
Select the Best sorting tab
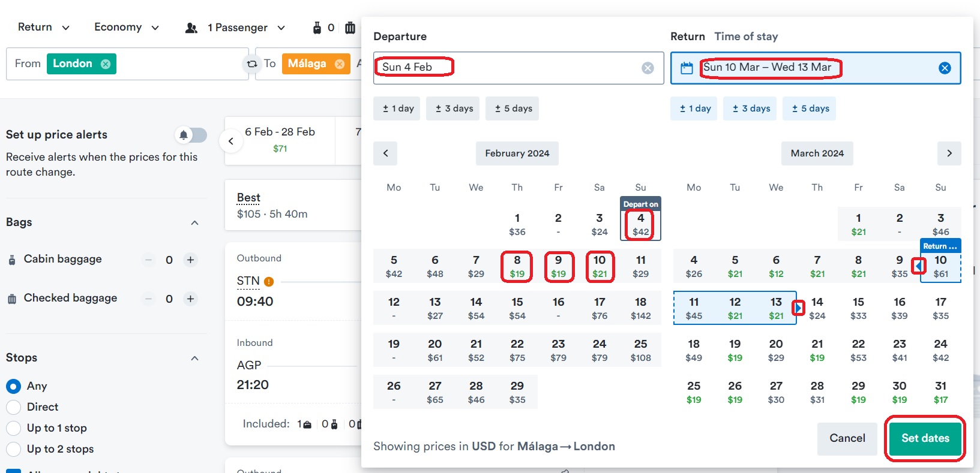click(248, 198)
